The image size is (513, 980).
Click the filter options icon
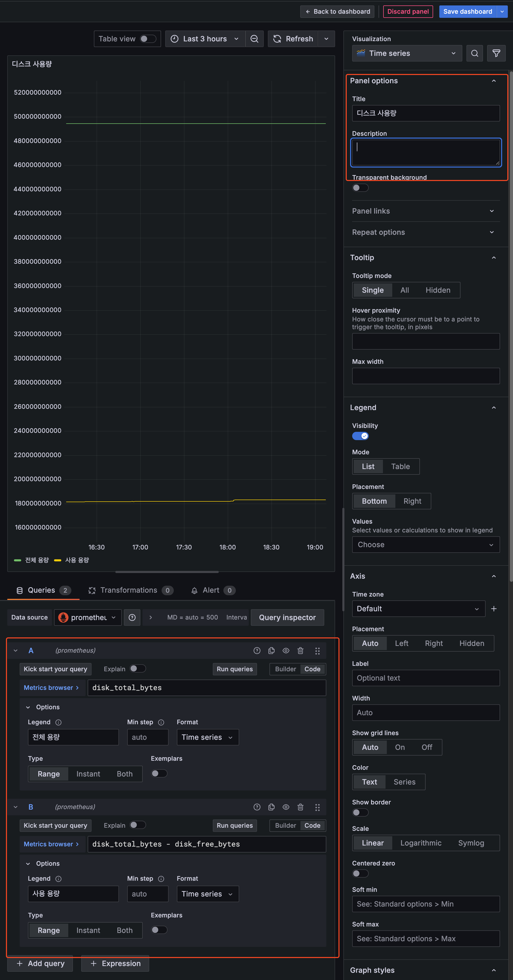click(x=496, y=53)
